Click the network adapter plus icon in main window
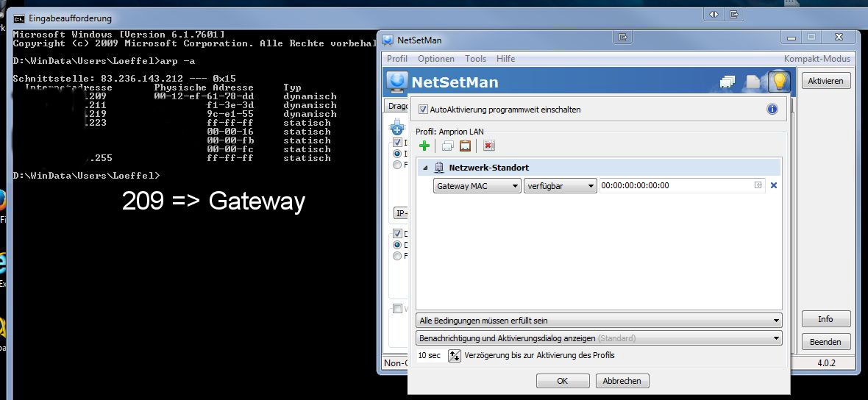 pos(397,127)
